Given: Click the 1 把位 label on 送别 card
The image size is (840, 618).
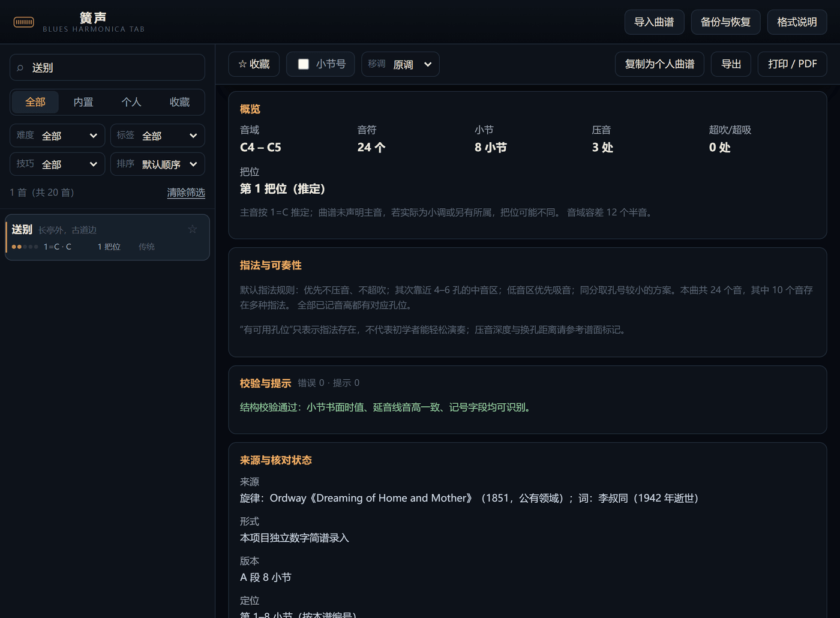Looking at the screenshot, I should [x=109, y=247].
